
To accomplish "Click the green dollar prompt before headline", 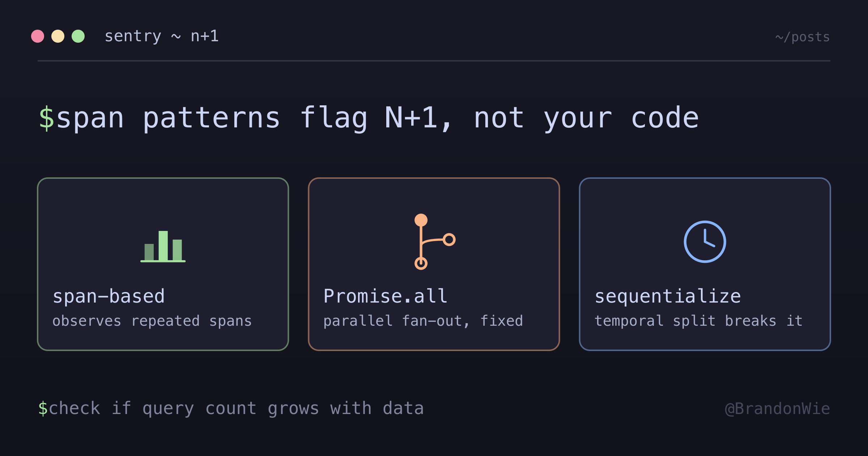I will [47, 118].
